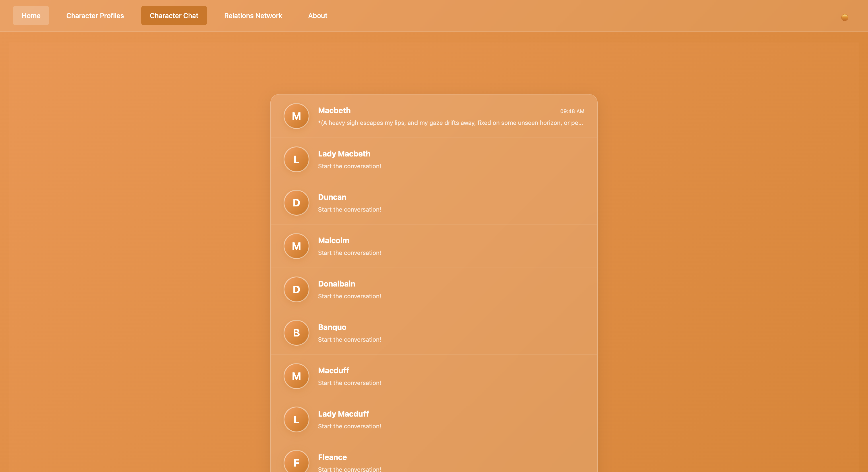Open the About page
The image size is (868, 472).
click(317, 16)
